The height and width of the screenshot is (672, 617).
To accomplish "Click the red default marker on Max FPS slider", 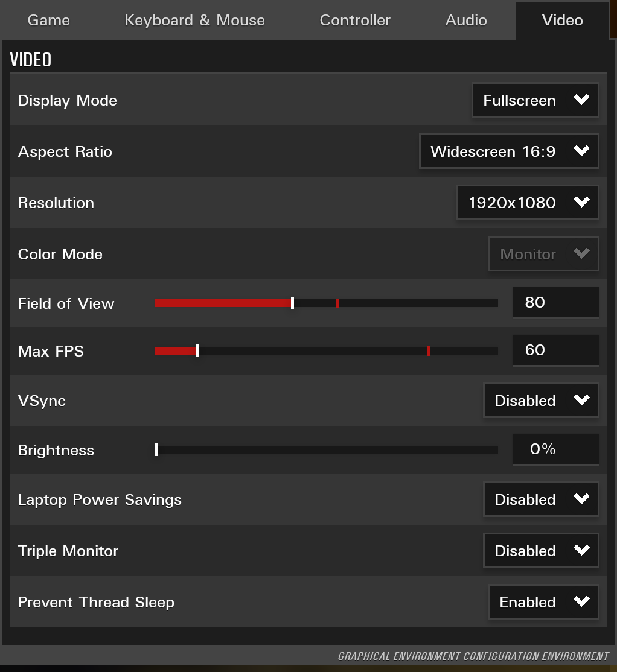I will [x=428, y=350].
